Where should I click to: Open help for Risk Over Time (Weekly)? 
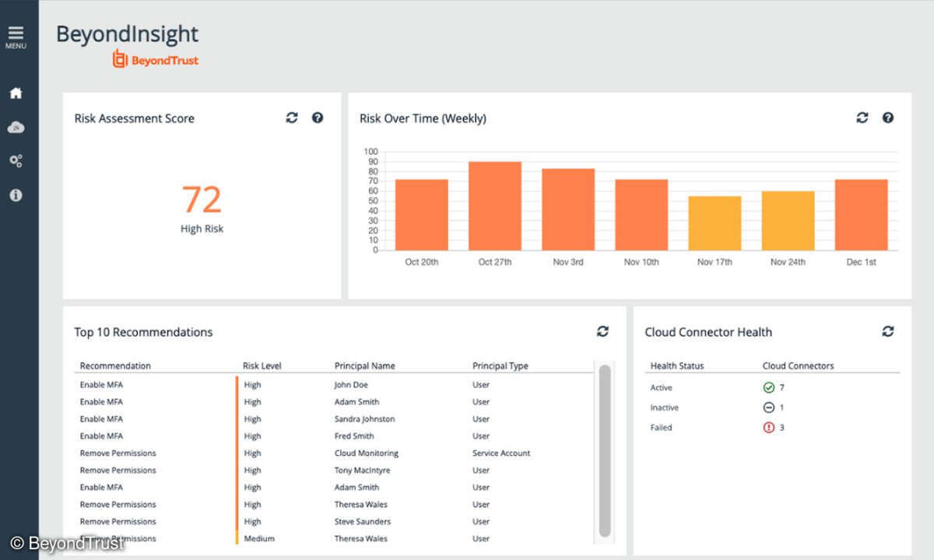(x=888, y=117)
